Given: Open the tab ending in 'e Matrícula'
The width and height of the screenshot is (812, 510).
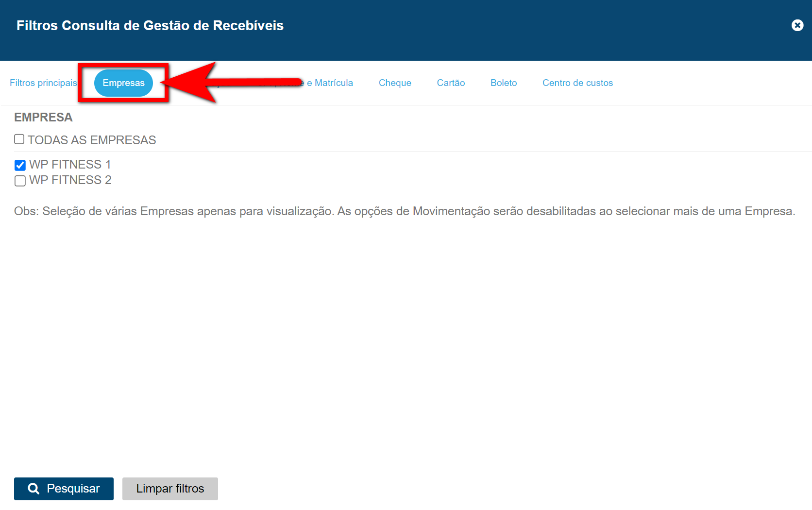Looking at the screenshot, I should pos(330,83).
